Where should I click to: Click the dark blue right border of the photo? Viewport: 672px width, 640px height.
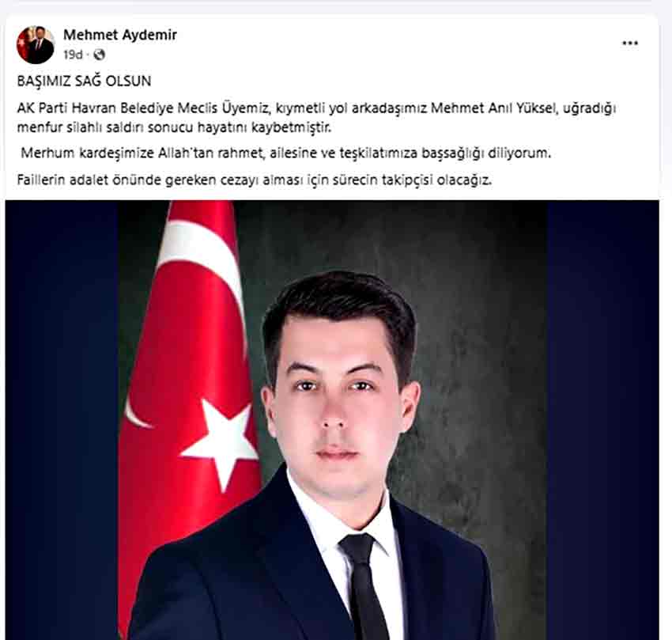click(x=603, y=420)
